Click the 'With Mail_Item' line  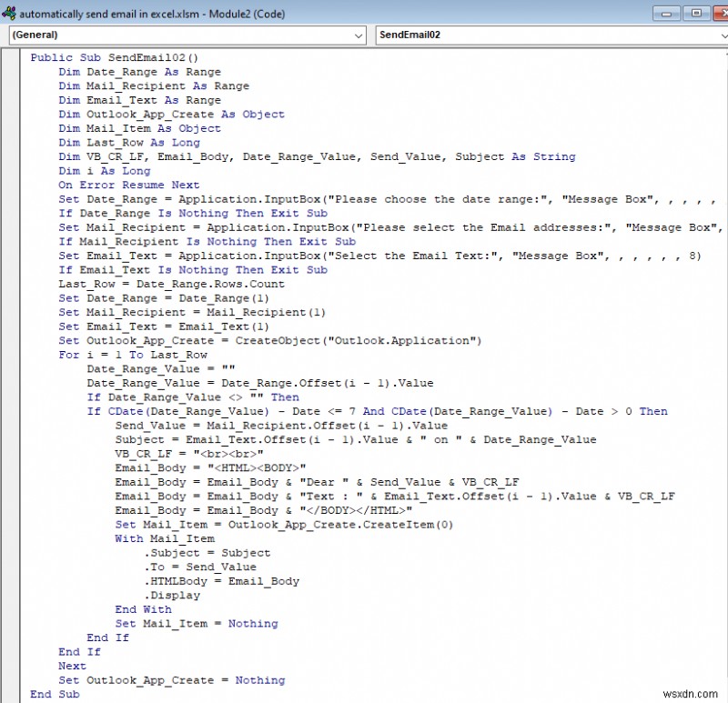165,538
